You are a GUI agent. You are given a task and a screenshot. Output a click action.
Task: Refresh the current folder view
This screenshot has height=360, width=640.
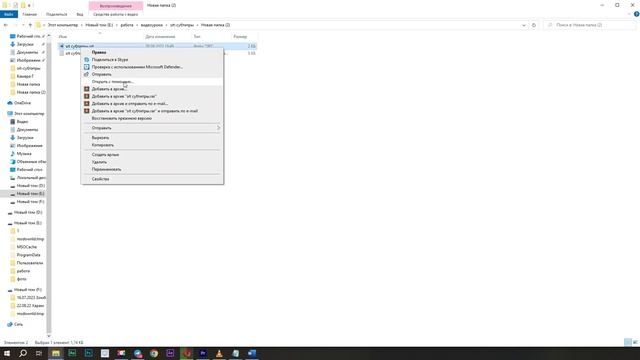click(x=534, y=25)
